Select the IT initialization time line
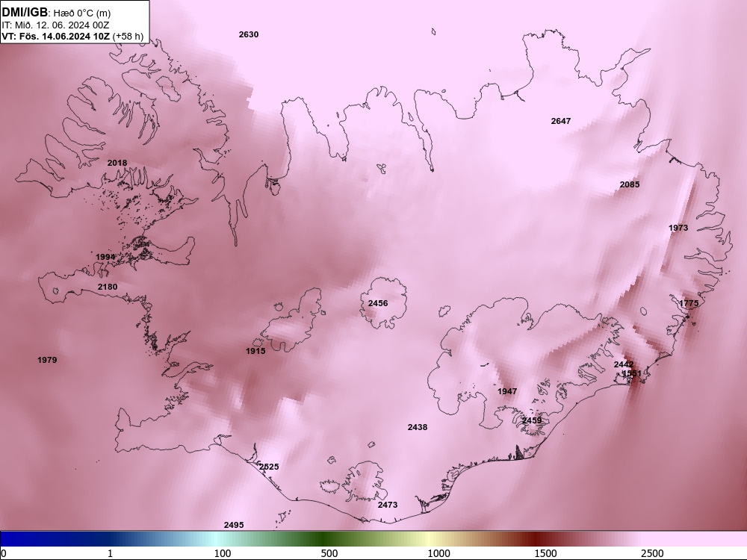 click(55, 25)
